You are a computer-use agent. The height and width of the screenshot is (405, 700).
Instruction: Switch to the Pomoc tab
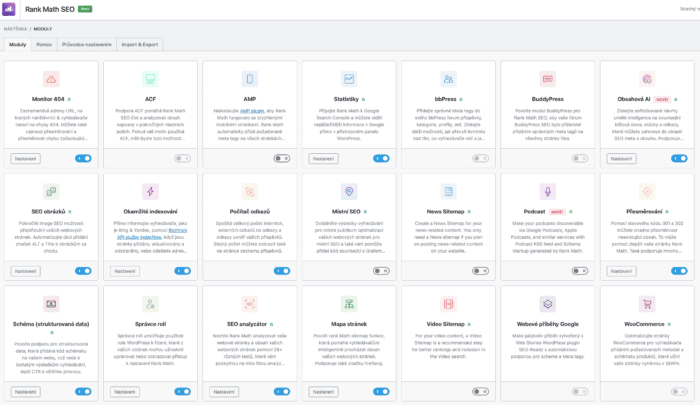(44, 44)
